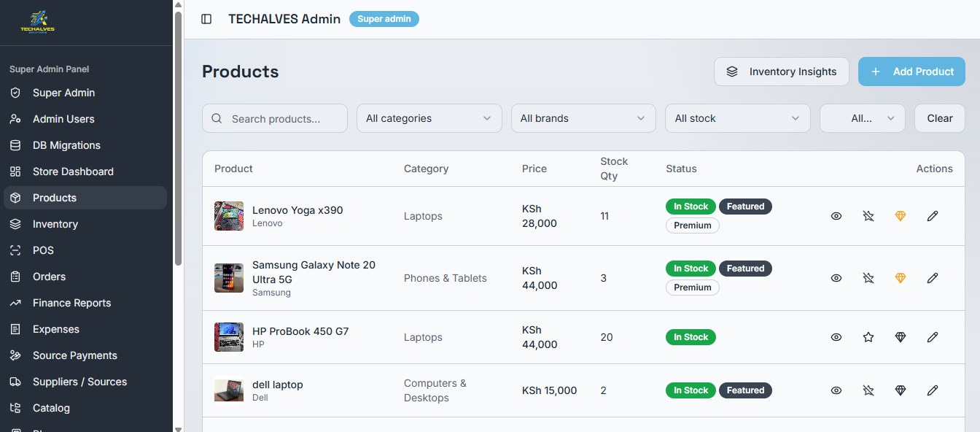Click the Super Admin shield icon
This screenshot has height=432, width=980.
[x=15, y=93]
